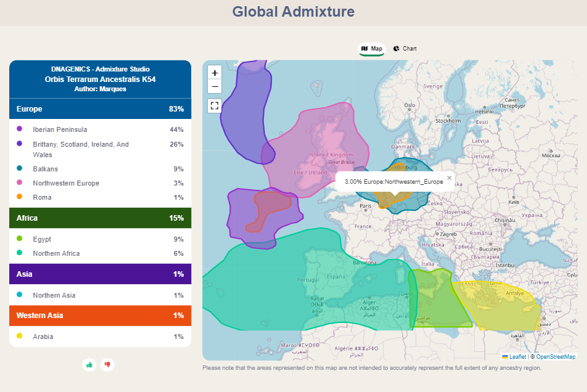Viewport: 587px width, 392px height.
Task: Click the thumbs down feedback icon
Action: coord(107,365)
